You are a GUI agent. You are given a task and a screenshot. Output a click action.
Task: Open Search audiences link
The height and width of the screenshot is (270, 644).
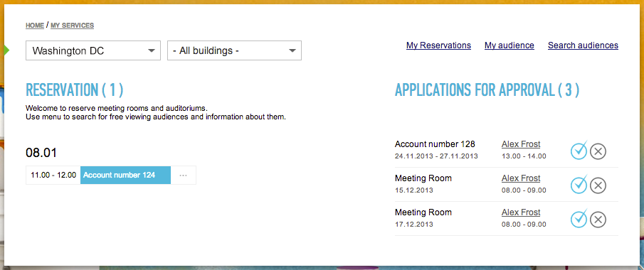click(x=583, y=45)
